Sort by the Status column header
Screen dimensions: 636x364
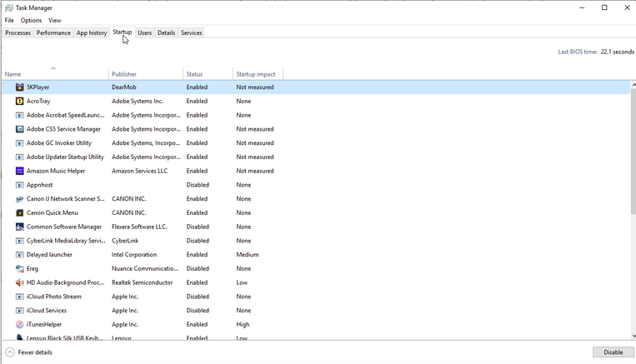(x=208, y=73)
